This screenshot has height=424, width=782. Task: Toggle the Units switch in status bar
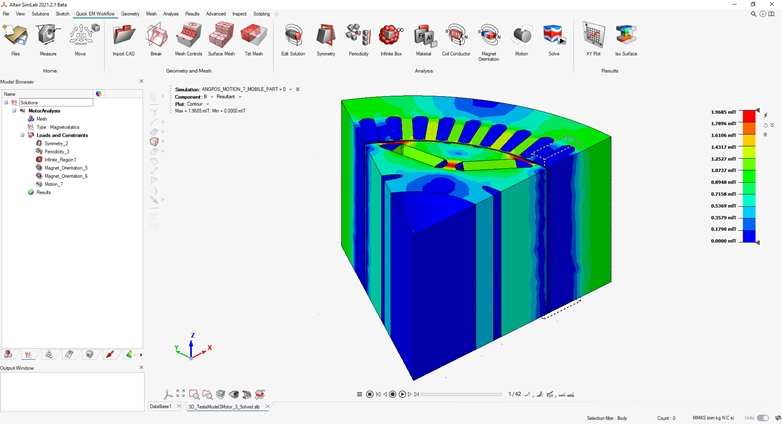tap(763, 418)
